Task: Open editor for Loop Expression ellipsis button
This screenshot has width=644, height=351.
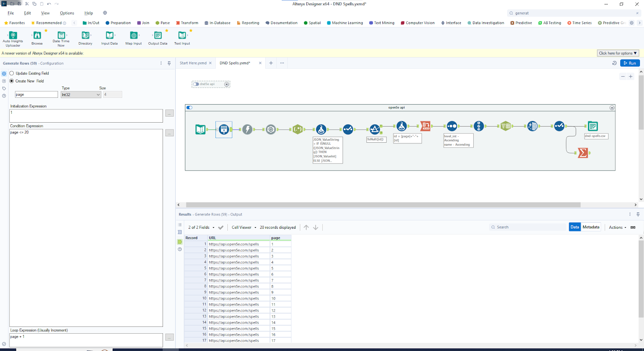Action: tap(169, 337)
